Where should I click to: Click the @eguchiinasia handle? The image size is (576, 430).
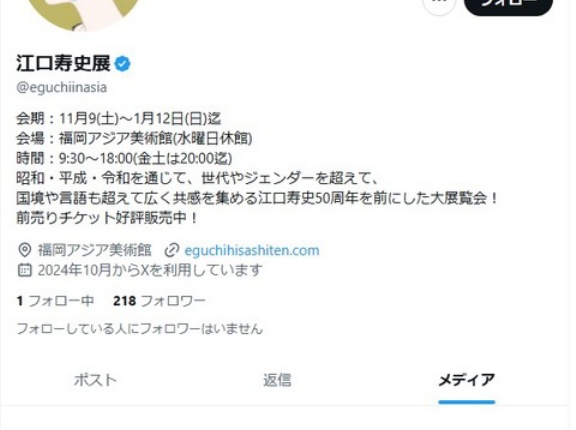pyautogui.click(x=62, y=87)
